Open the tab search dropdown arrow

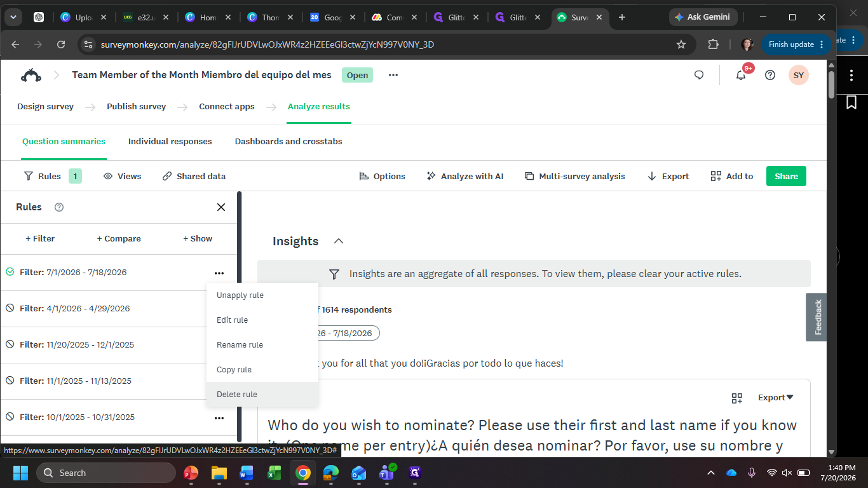click(13, 17)
